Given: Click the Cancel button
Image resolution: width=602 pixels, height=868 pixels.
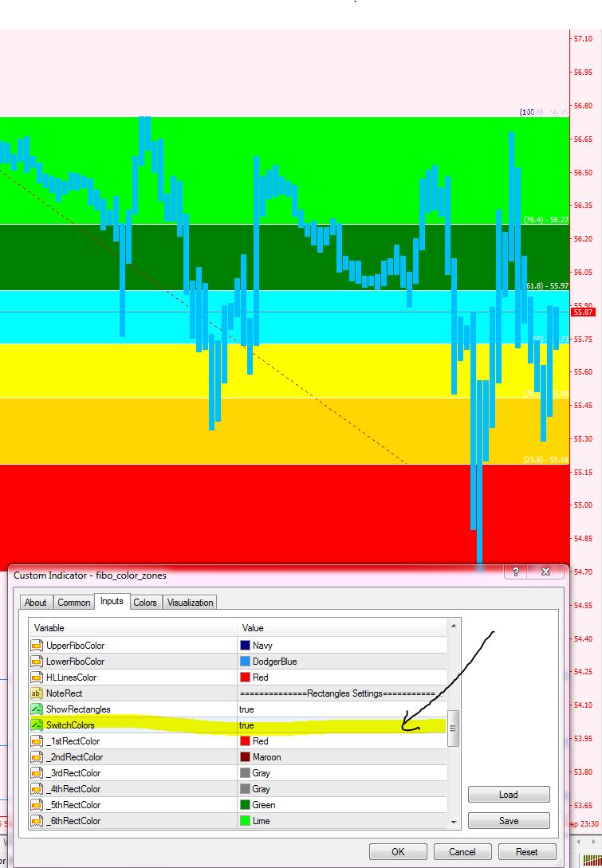Looking at the screenshot, I should (x=462, y=852).
